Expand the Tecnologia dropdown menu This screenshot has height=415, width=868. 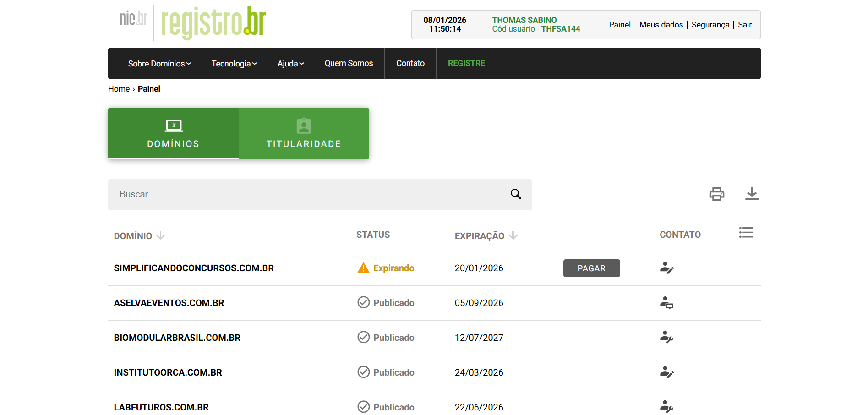[x=234, y=64]
